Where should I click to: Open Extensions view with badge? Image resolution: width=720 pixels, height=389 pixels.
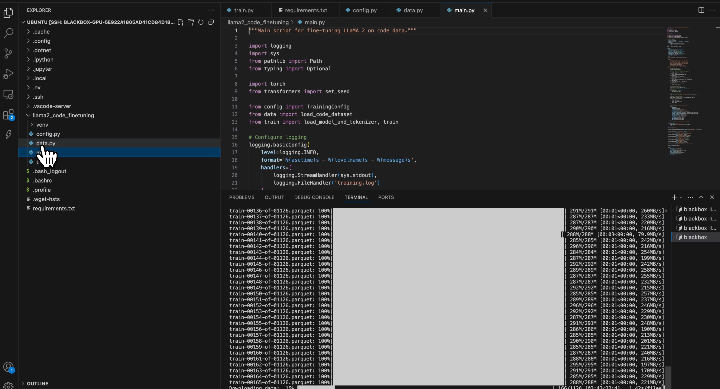[8, 114]
